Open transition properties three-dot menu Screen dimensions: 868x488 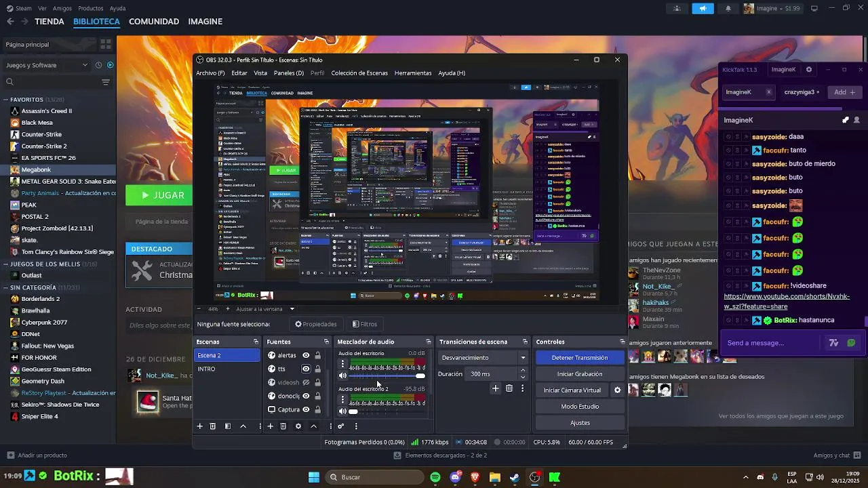click(522, 388)
